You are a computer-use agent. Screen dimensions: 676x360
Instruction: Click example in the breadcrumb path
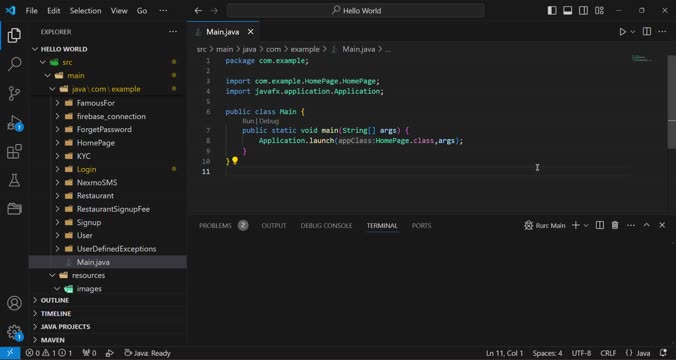click(305, 49)
